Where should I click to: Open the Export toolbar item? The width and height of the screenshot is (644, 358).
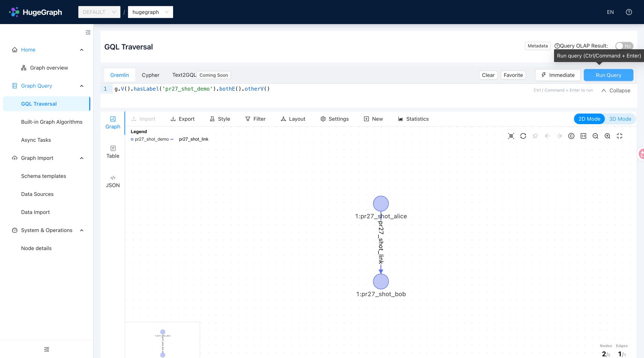pos(183,119)
